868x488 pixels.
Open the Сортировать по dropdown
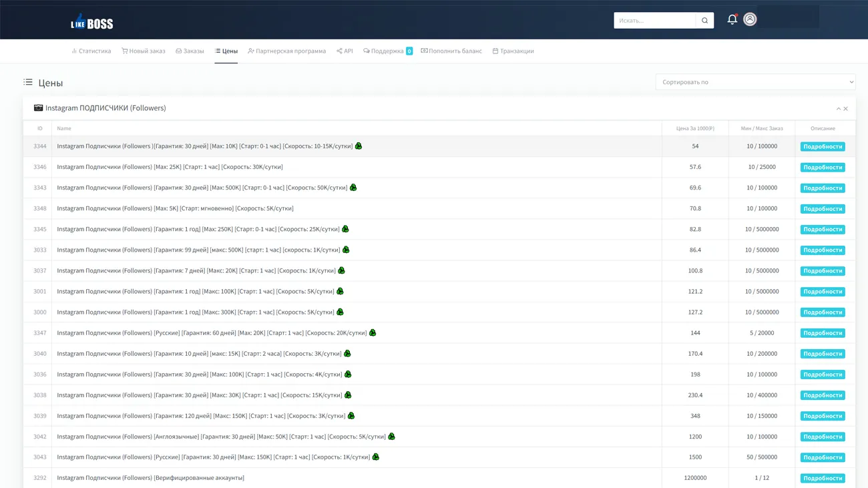pyautogui.click(x=755, y=82)
